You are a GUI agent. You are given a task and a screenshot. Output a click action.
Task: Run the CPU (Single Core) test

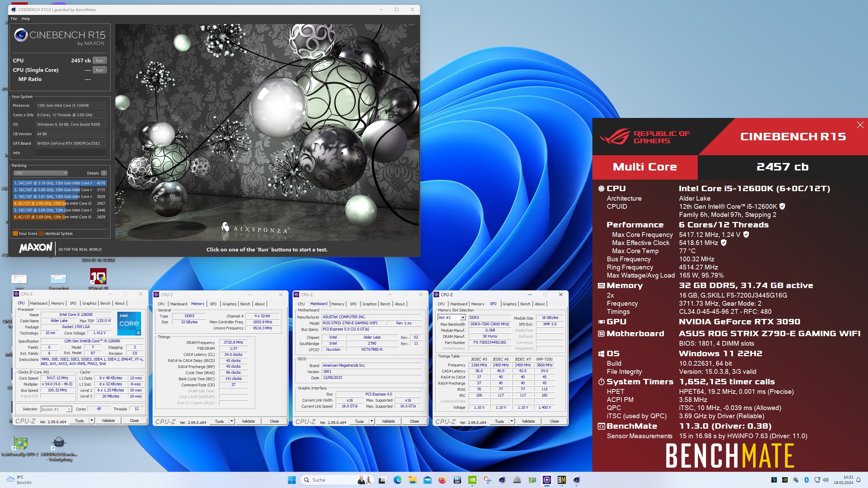(100, 70)
